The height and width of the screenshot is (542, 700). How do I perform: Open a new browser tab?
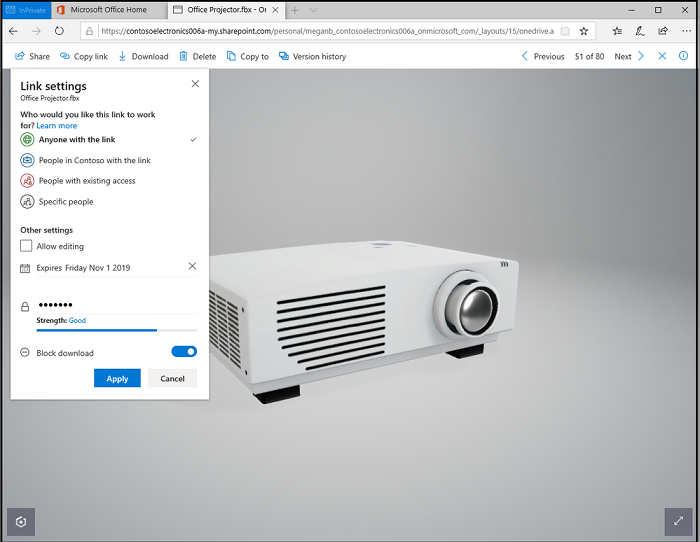295,10
